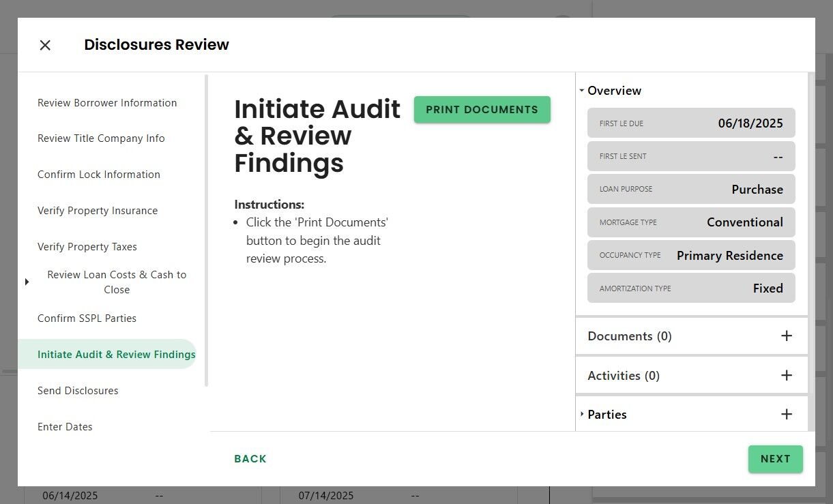Click the Next button

click(x=775, y=459)
